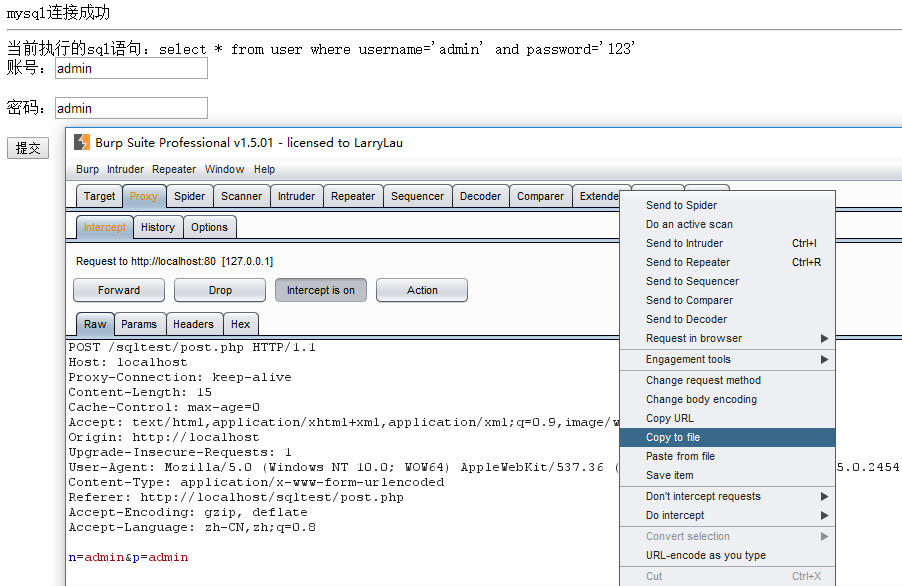Screen dimensions: 902x586
Task: Switch to the Hex view tab
Action: click(x=240, y=324)
